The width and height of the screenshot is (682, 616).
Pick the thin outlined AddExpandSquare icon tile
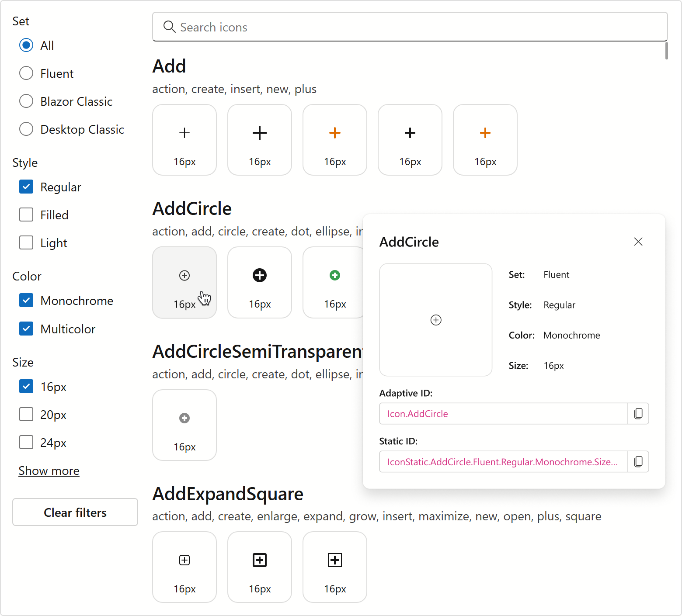coord(184,567)
